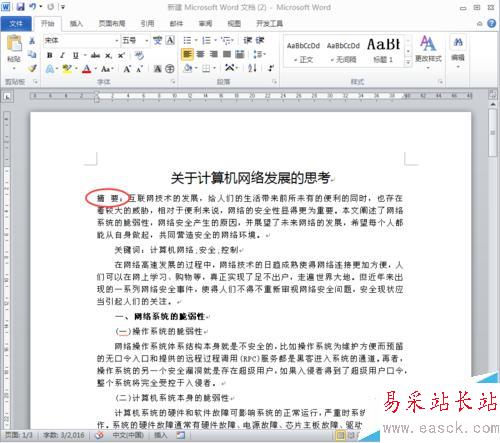Apply the 正文 Normal style
Screen dimensions: 500x443
pos(303,51)
